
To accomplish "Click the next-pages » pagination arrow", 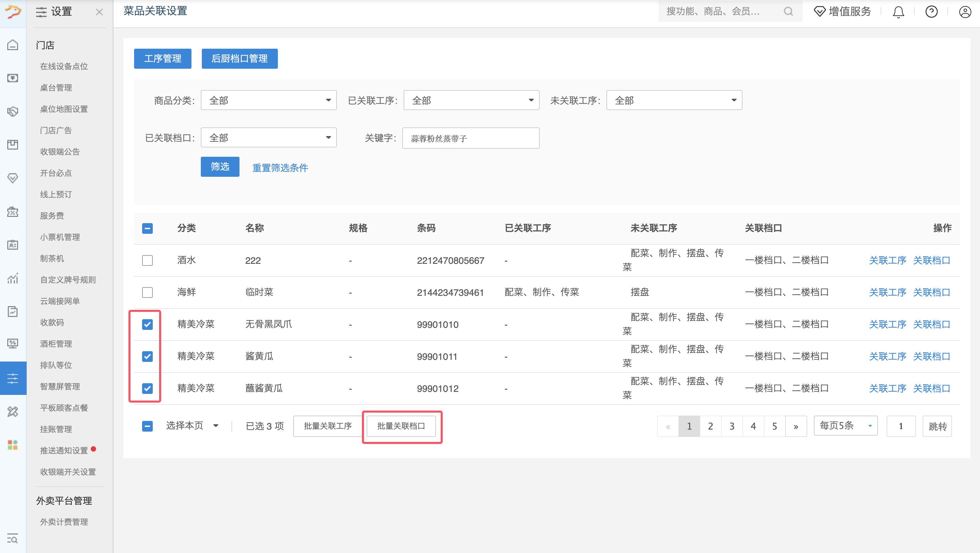I will (x=796, y=426).
